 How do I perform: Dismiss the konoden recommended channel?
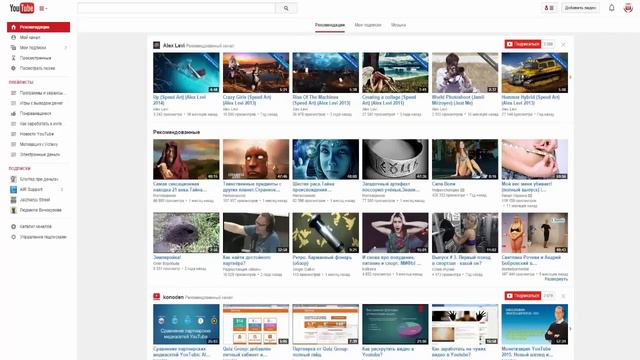coord(563,296)
